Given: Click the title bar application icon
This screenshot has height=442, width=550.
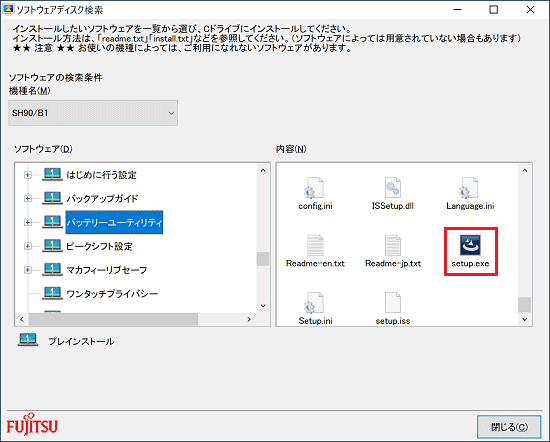Looking at the screenshot, I should 8,9.
